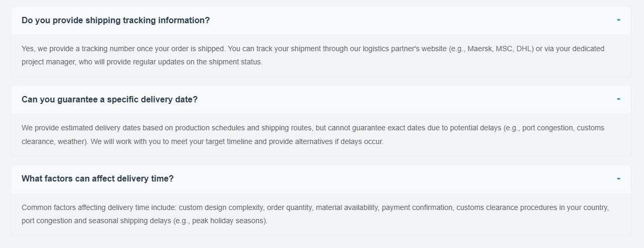Click minus icon for delivery time factors

(x=618, y=179)
